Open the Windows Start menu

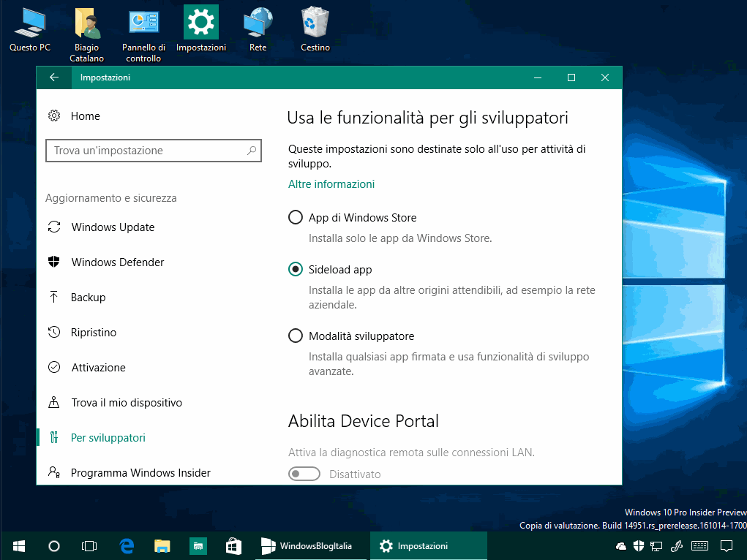(19, 545)
